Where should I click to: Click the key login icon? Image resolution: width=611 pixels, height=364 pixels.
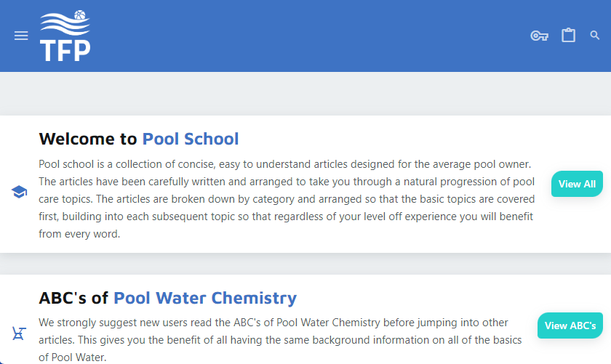click(x=539, y=36)
